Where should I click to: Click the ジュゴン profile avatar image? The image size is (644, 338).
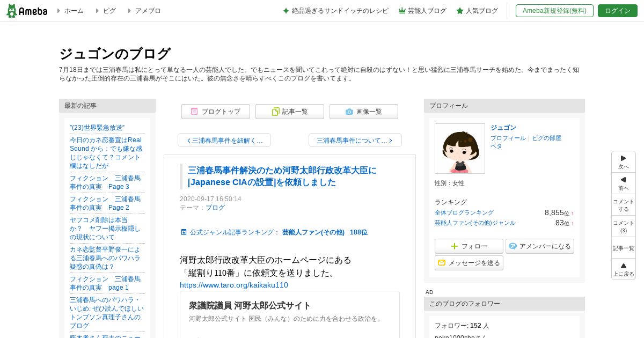(460, 149)
